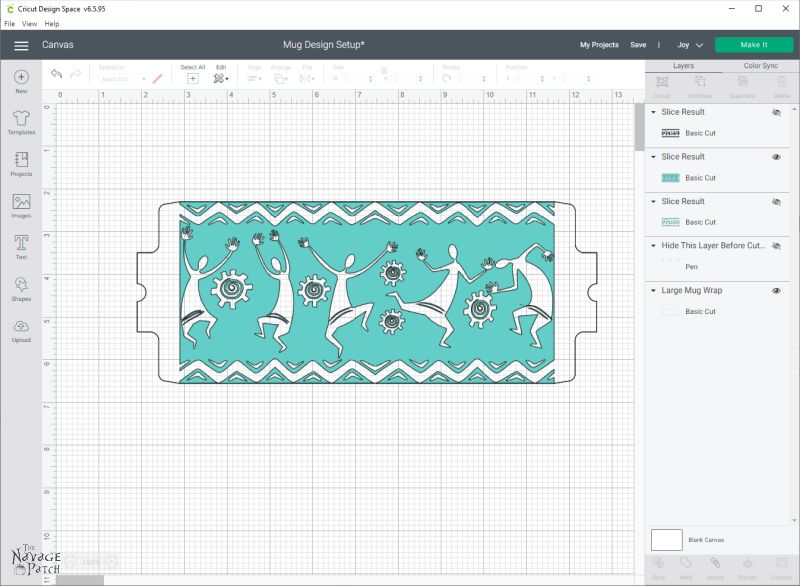This screenshot has height=586, width=800.
Task: Collapse the third Slice Result group
Action: pos(654,201)
